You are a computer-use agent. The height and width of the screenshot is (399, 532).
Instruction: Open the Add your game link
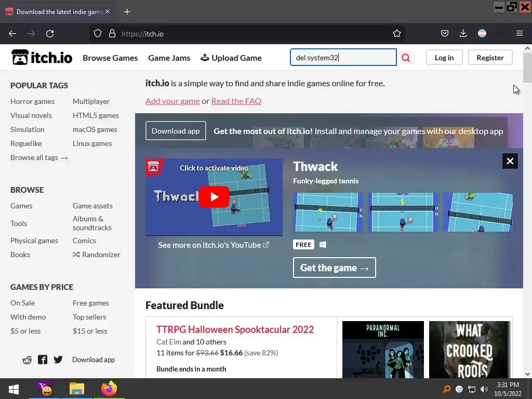click(x=172, y=101)
